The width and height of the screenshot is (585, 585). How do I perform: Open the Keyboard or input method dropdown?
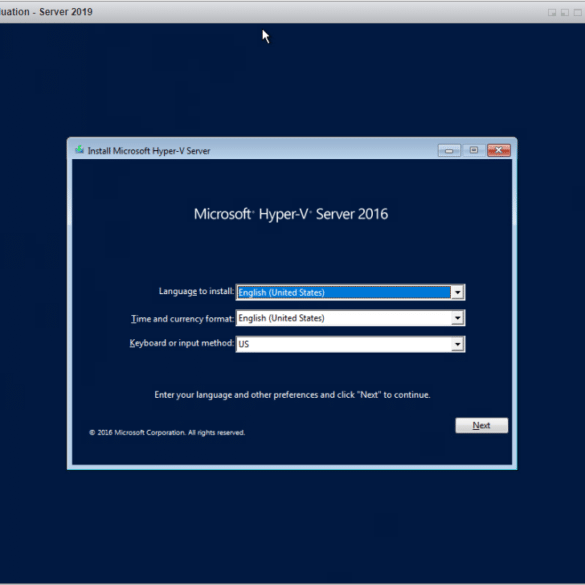[350, 344]
